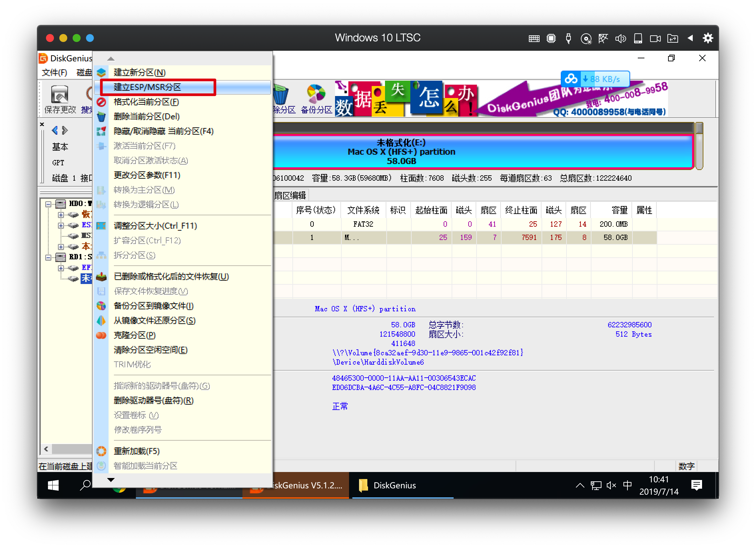
Task: Expand the ESP partition node under HD0
Action: tap(61, 225)
